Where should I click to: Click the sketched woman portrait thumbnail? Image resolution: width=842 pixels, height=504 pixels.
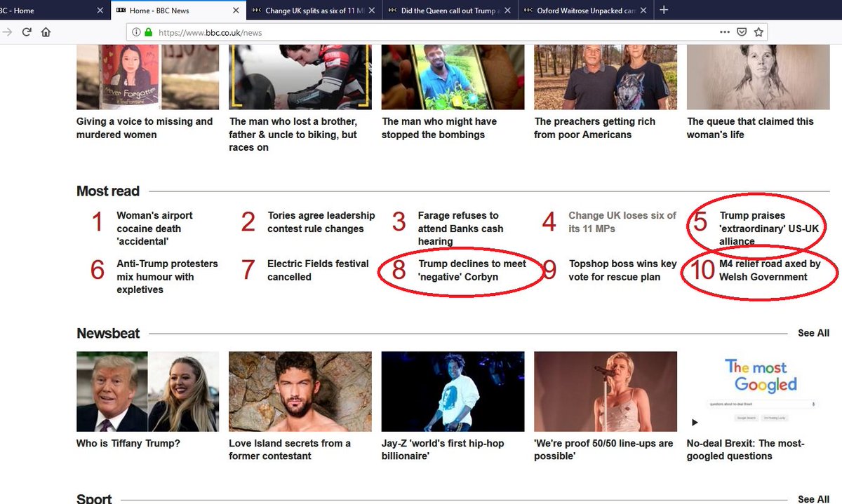tap(758, 77)
